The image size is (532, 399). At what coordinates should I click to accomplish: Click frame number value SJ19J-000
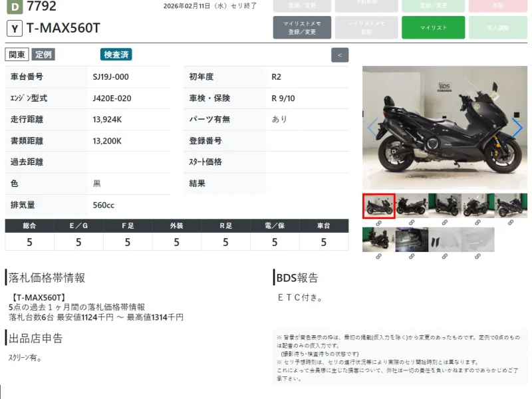110,77
